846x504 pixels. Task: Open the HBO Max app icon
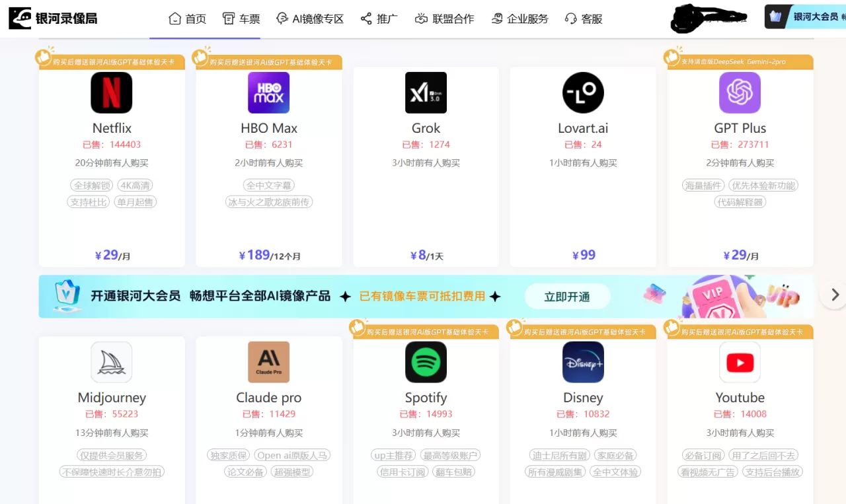tap(269, 92)
